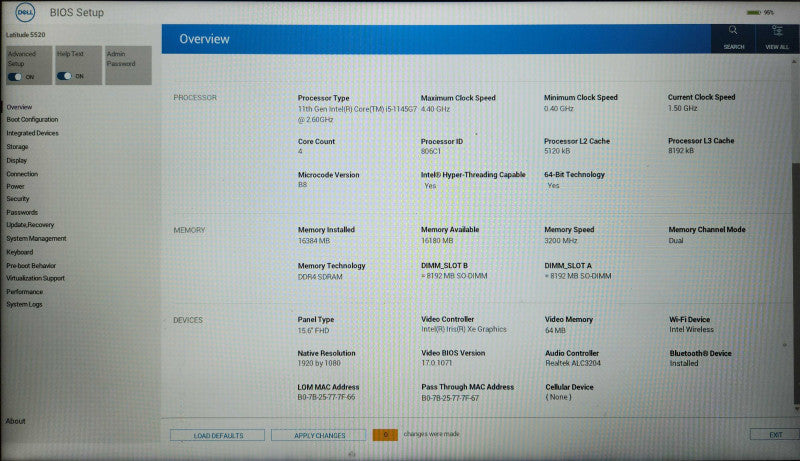Click the 5120 kB L2 cache value
This screenshot has height=461, width=800.
[557, 151]
